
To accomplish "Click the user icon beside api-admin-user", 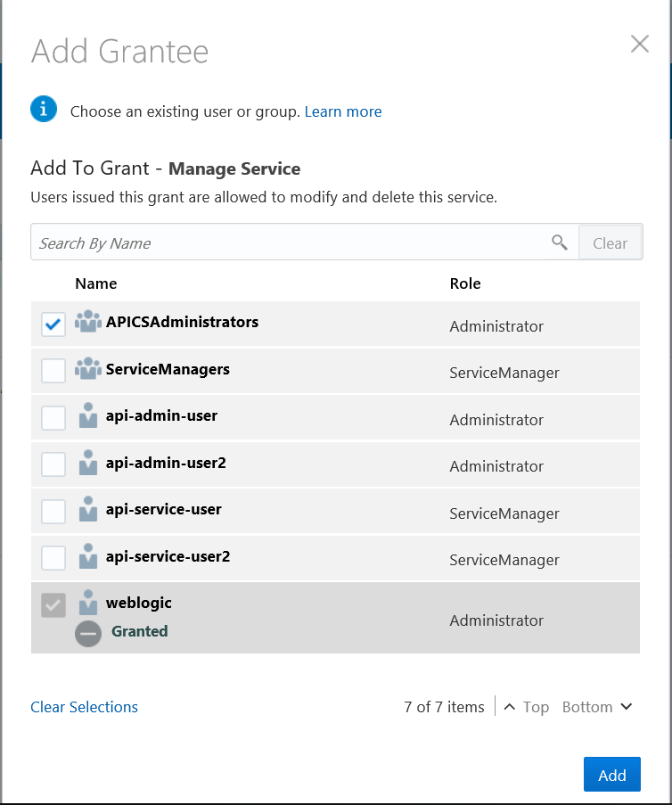I will pos(88,415).
